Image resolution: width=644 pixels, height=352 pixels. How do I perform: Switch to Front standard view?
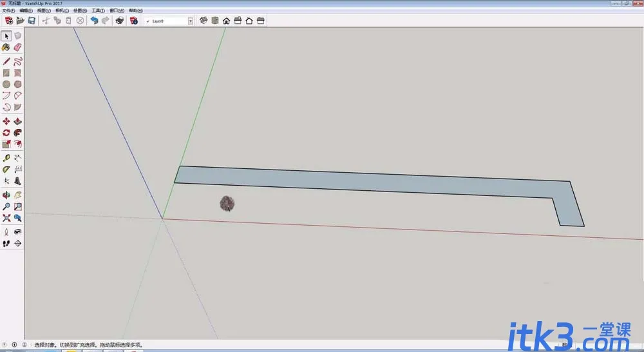226,21
